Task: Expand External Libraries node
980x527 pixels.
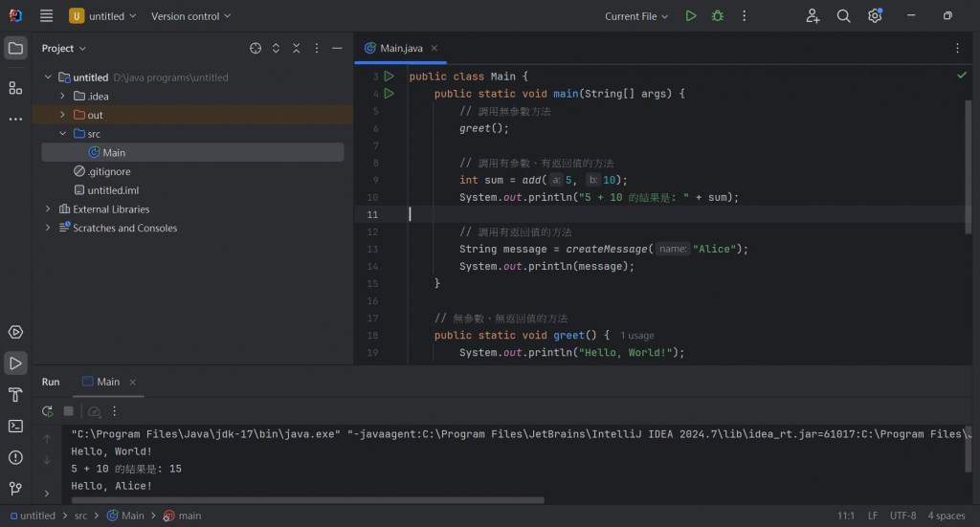Action: pos(48,209)
